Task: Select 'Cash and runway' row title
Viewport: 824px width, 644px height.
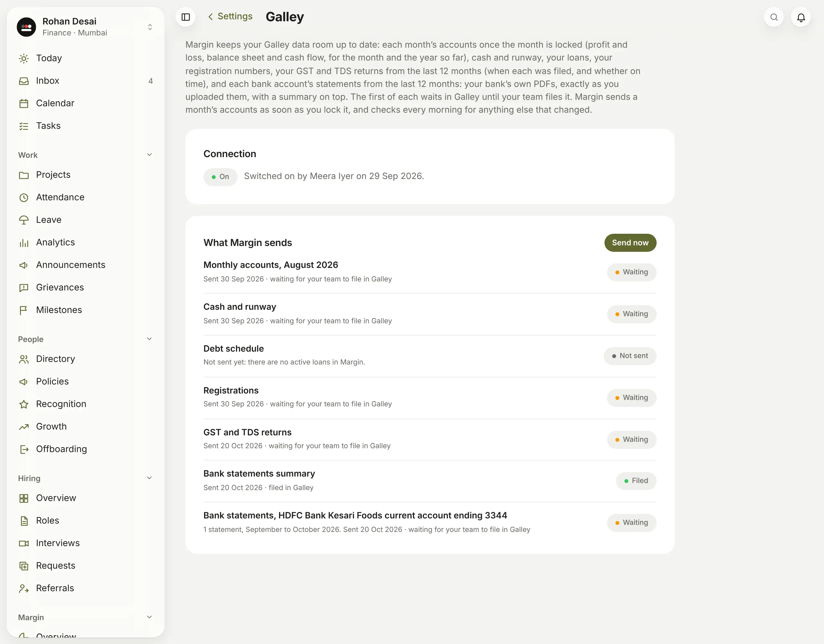Action: tap(239, 307)
